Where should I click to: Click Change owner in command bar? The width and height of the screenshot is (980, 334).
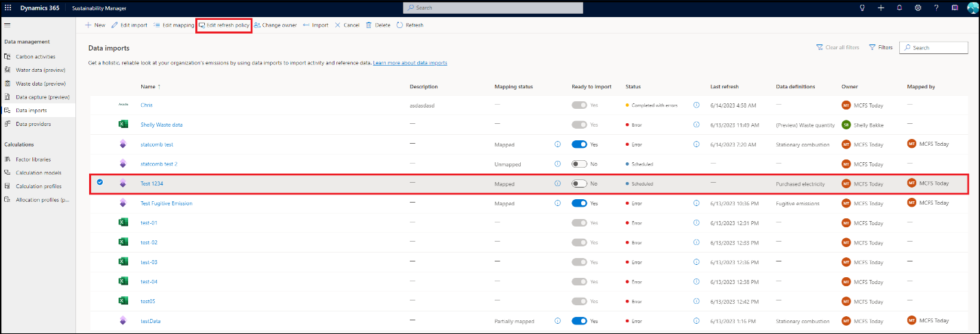275,25
